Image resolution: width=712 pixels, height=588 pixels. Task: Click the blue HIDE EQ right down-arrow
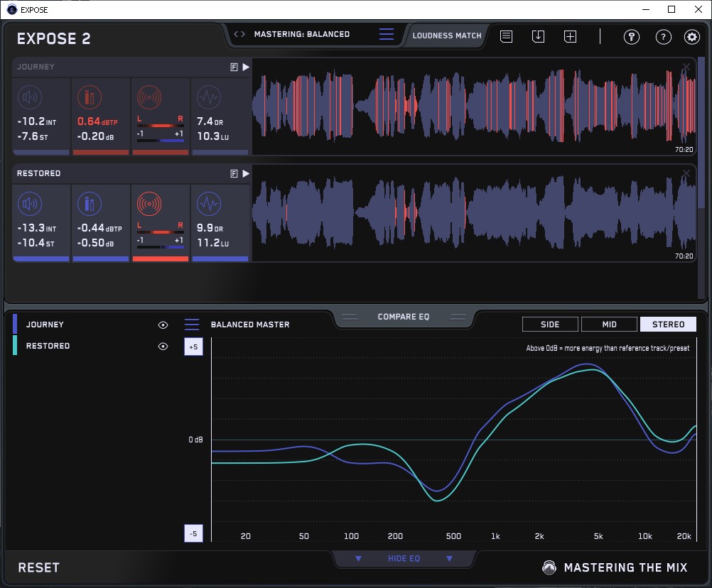coord(449,558)
